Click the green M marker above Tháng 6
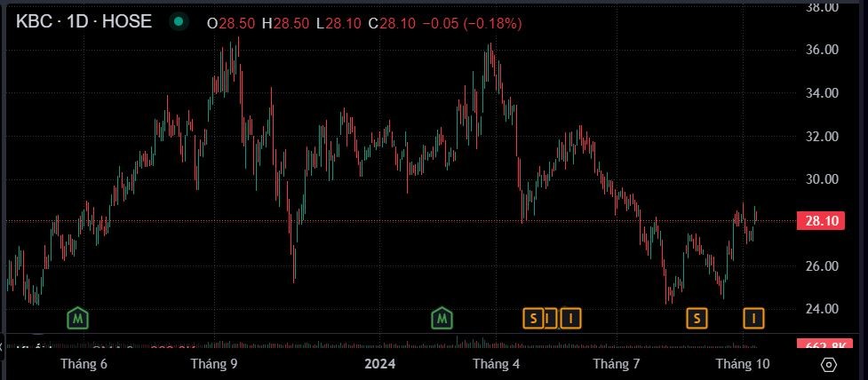Viewport: 868px width, 380px height. [79, 317]
